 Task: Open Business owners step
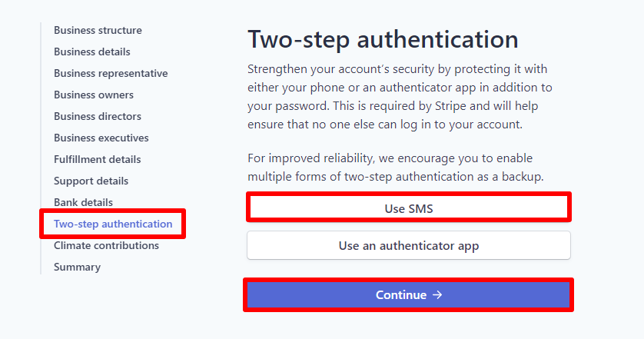coord(94,95)
